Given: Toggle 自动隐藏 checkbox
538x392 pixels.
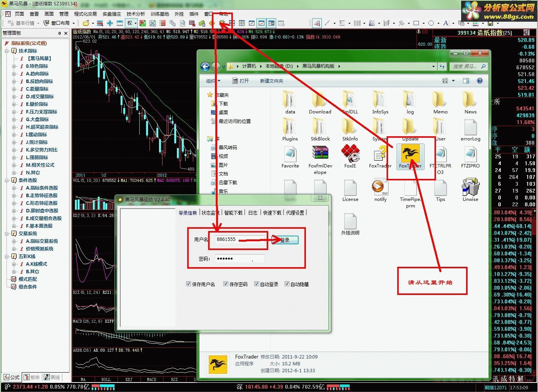Looking at the screenshot, I should 287,284.
